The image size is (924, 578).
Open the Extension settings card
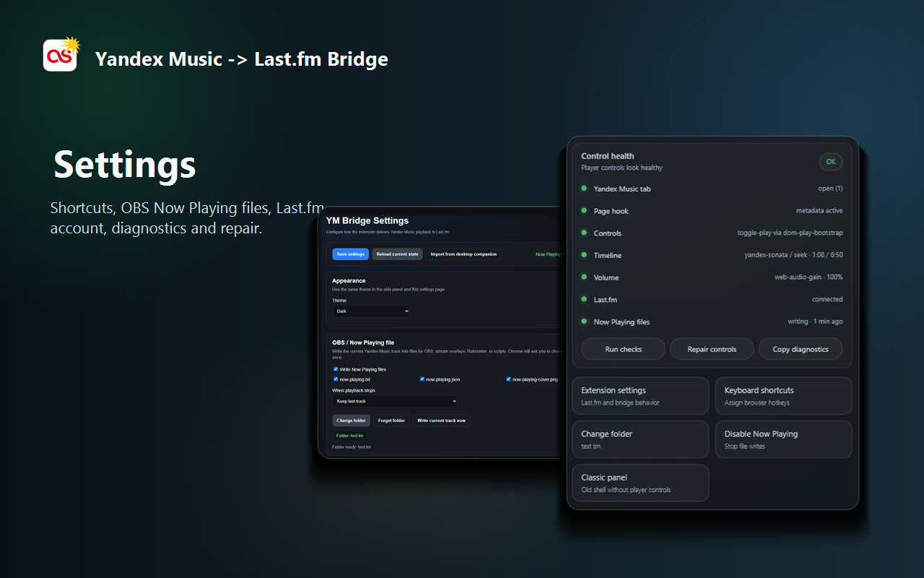(x=640, y=396)
